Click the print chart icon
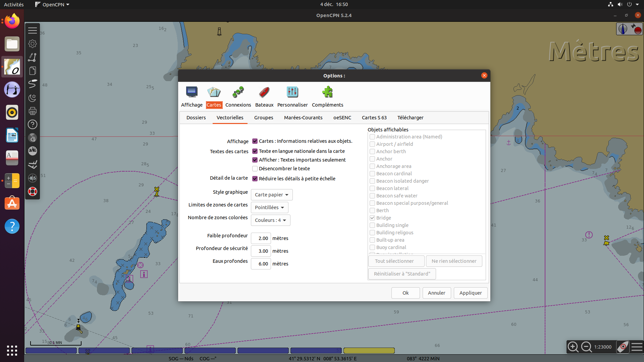 33,111
